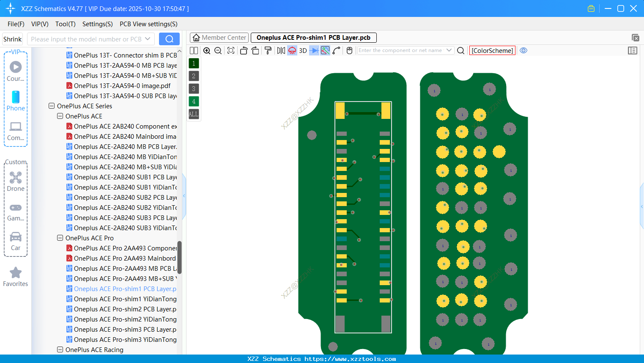
Task: Select the trace path measure tool
Action: point(337,51)
